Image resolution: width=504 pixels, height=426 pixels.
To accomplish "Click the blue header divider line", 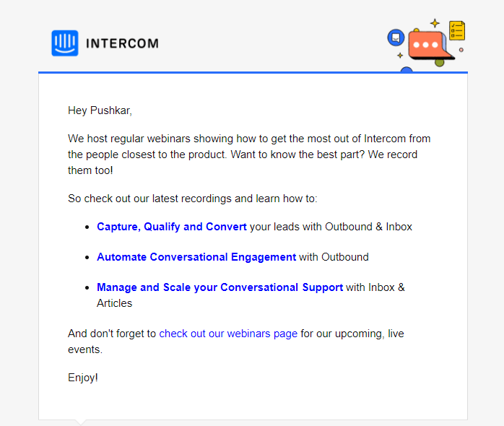I will (x=253, y=73).
